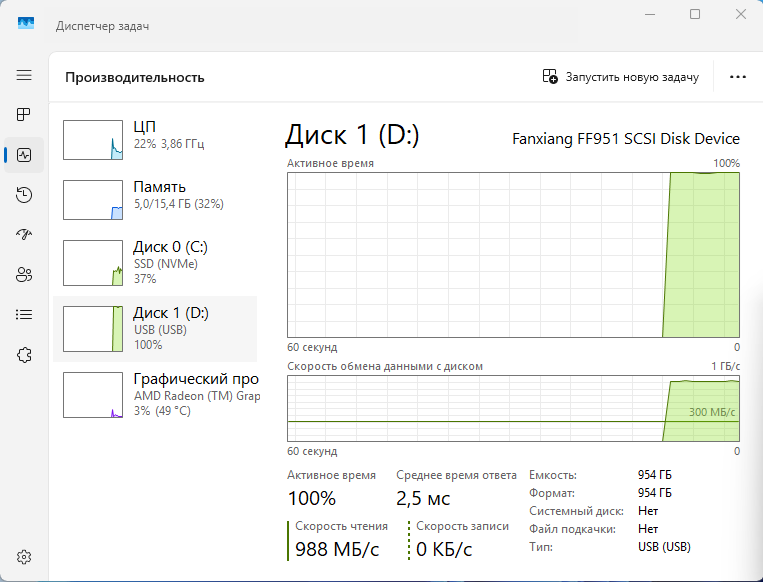Click the disk transfer rate graph
Image resolution: width=763 pixels, height=582 pixels.
pos(513,409)
